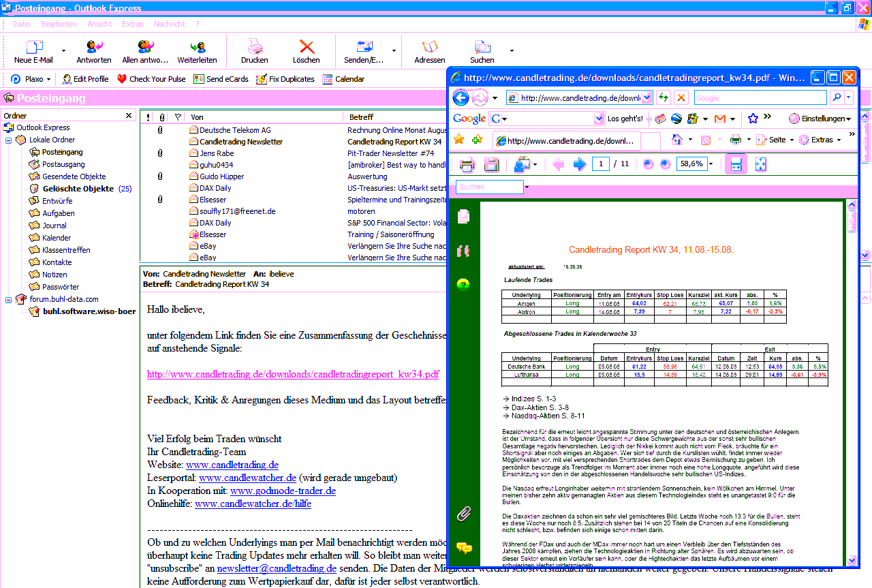Click the PDF Suchen search field
The width and height of the screenshot is (872, 588).
[489, 187]
